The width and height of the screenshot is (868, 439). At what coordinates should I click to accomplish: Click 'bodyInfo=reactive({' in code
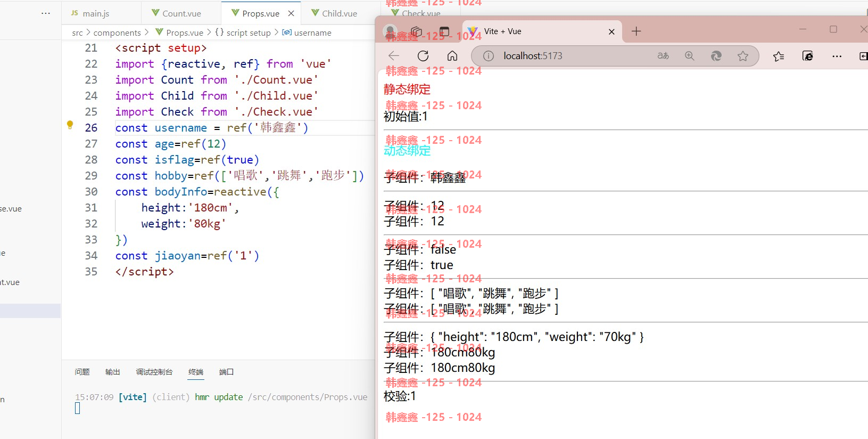pos(217,192)
